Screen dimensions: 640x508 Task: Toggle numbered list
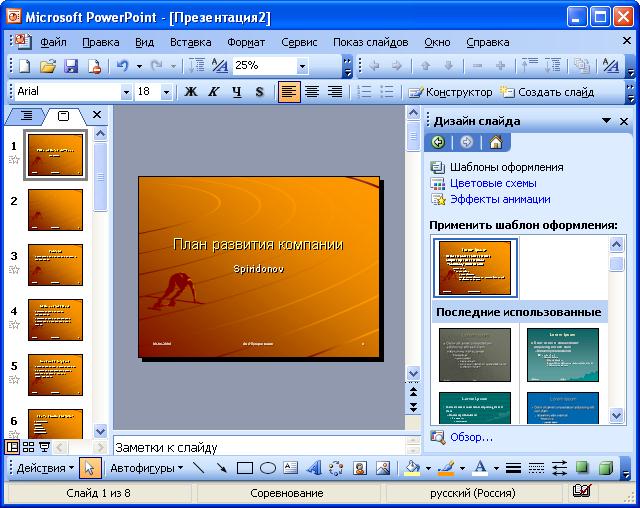364,92
